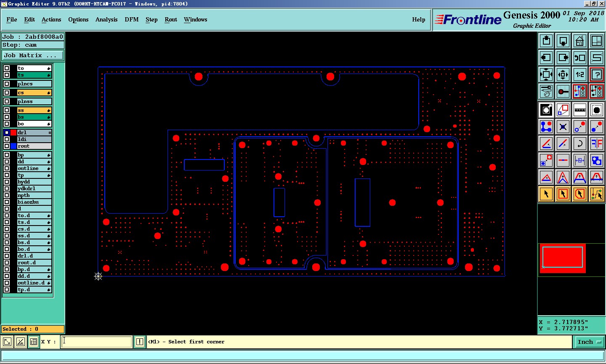606x364 pixels.
Task: Select the plain arrow pointer tool
Action: tap(546, 194)
